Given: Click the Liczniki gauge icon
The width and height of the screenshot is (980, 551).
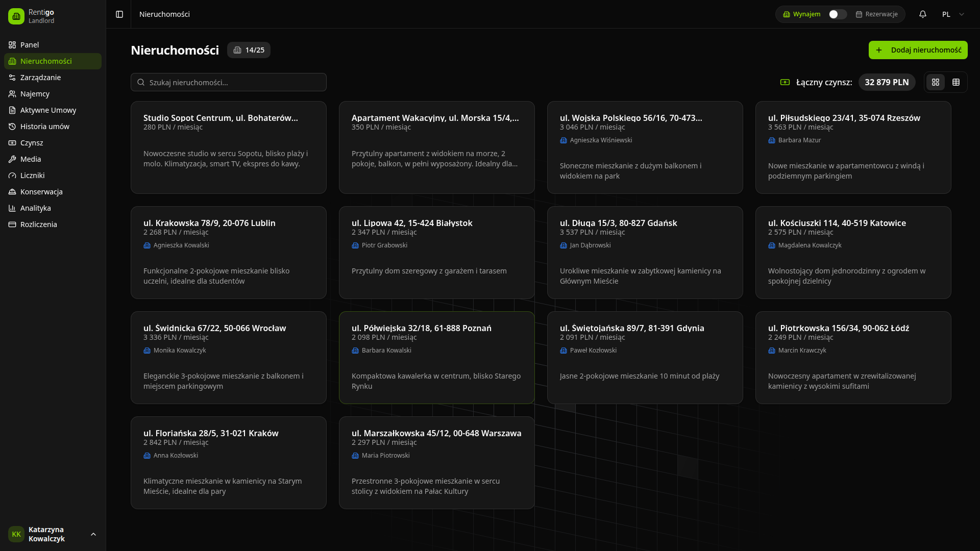Looking at the screenshot, I should 12,176.
